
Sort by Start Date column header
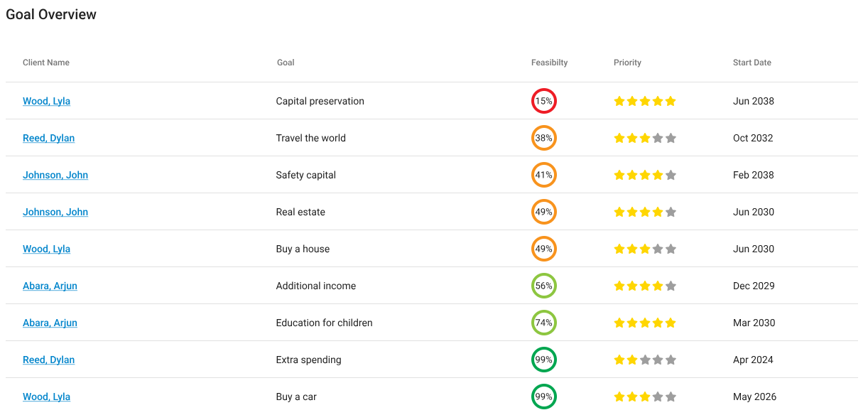point(752,63)
